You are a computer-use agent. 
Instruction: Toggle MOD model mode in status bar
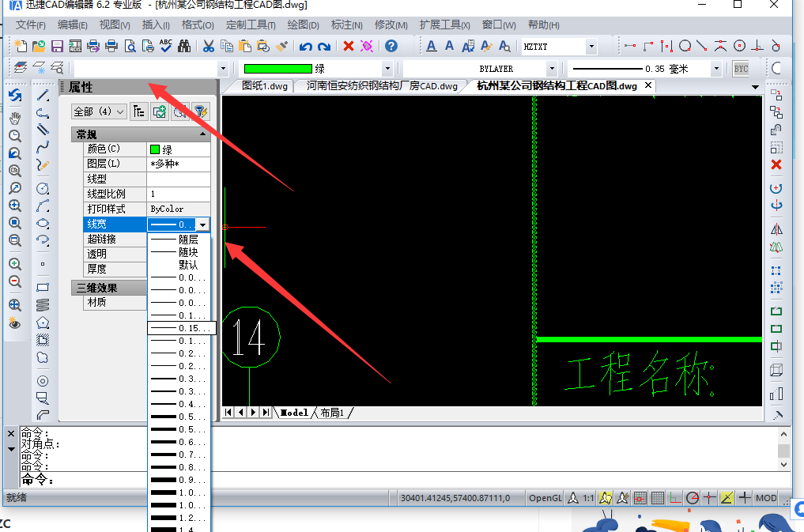766,498
